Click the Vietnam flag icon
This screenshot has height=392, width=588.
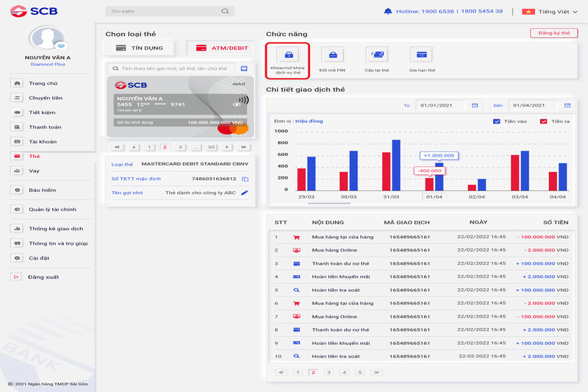click(528, 12)
